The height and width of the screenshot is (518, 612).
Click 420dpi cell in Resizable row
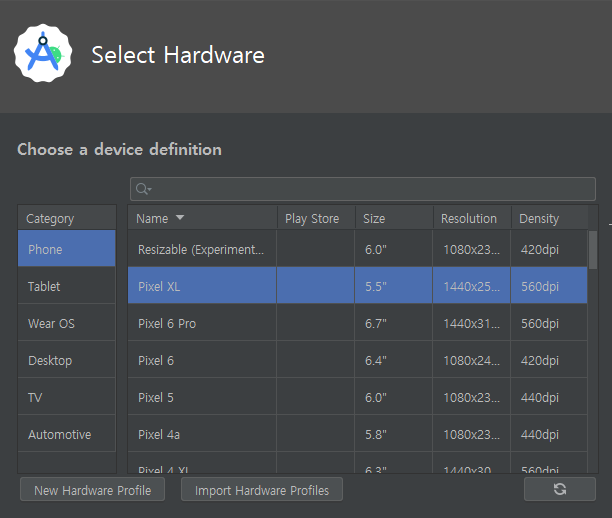549,249
